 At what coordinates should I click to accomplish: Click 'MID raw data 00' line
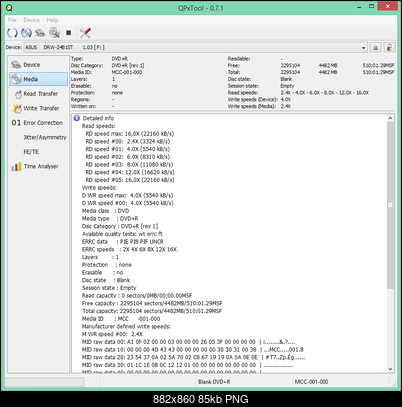click(x=188, y=342)
